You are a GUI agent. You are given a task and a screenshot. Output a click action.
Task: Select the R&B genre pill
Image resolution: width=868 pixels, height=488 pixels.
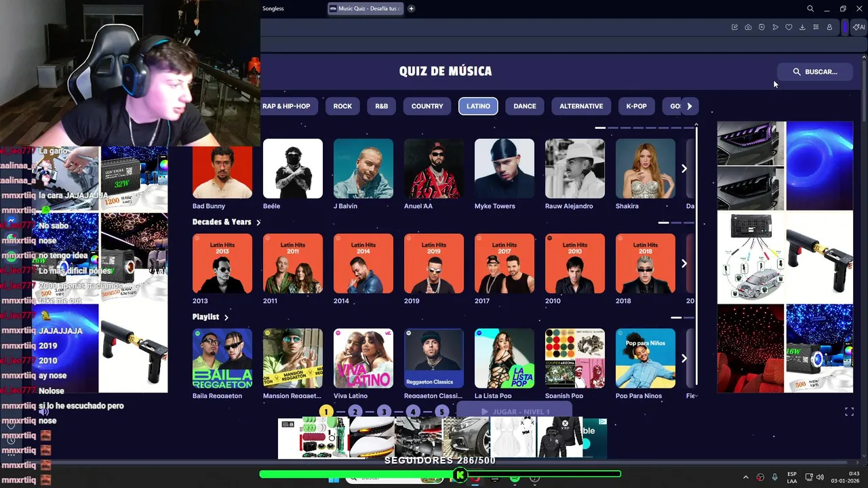382,106
